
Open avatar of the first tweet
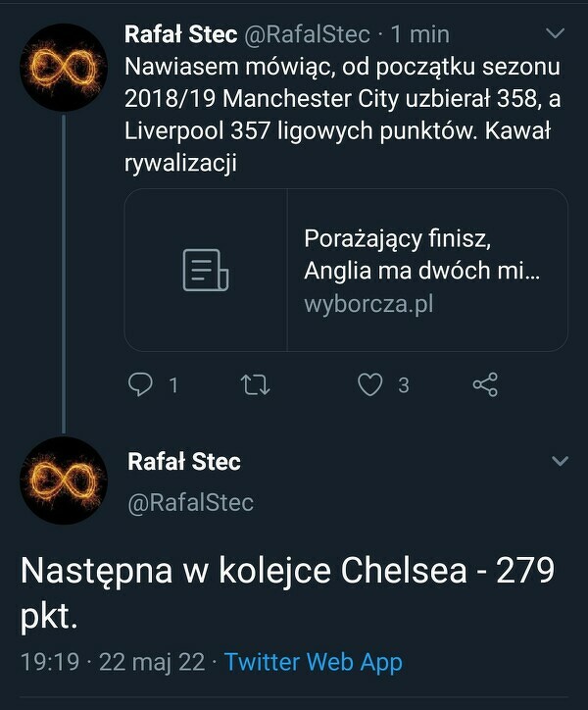tap(63, 68)
